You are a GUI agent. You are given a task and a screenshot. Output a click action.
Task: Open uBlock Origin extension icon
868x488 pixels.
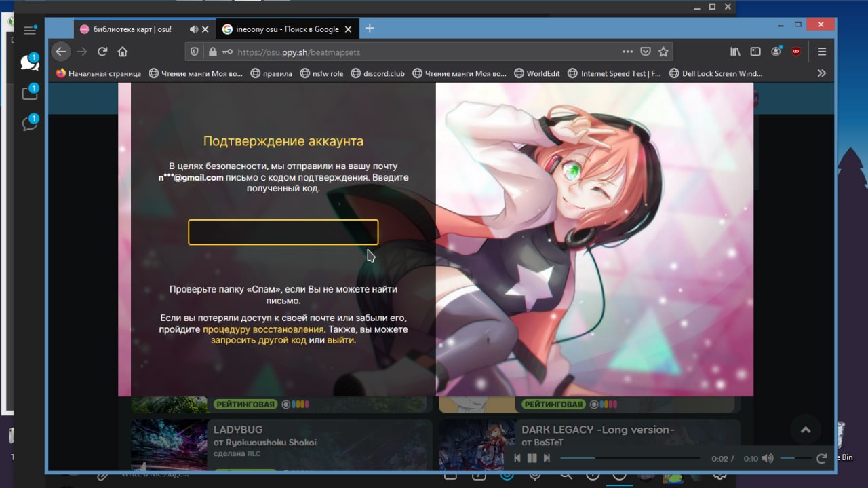796,52
